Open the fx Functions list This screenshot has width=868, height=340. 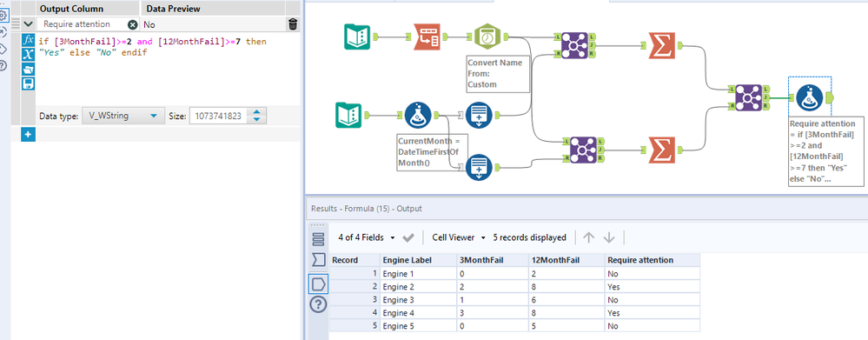28,40
